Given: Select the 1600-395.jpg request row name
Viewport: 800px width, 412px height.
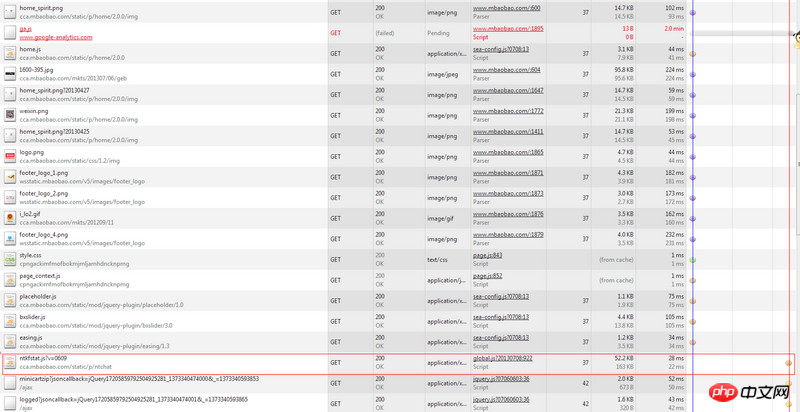Looking at the screenshot, I should 36,70.
